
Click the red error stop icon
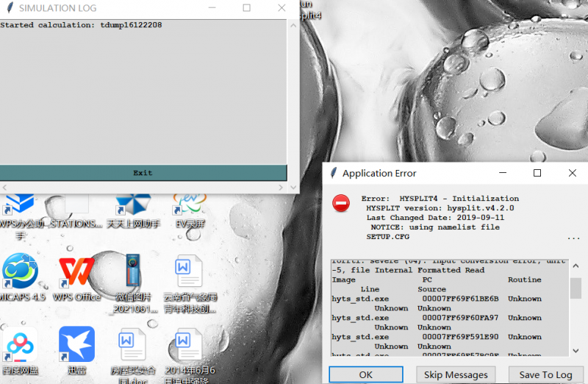341,204
